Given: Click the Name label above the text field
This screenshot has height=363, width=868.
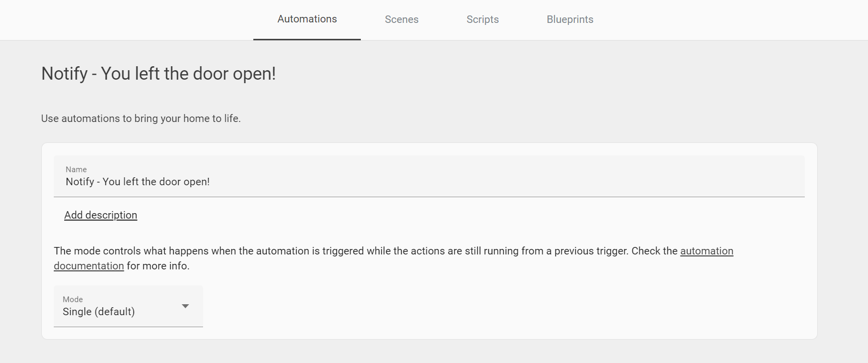Looking at the screenshot, I should coord(76,169).
